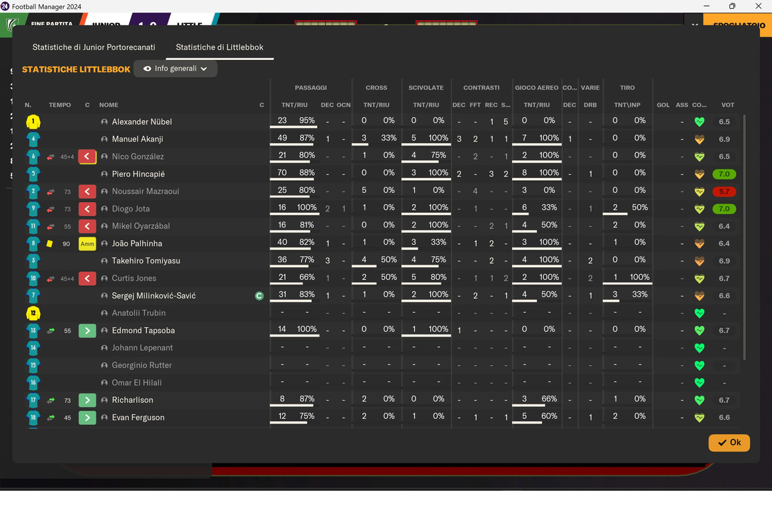The width and height of the screenshot is (772, 532).
Task: Click Alexander Nübel's yellow number 1 shirt icon
Action: tap(33, 122)
